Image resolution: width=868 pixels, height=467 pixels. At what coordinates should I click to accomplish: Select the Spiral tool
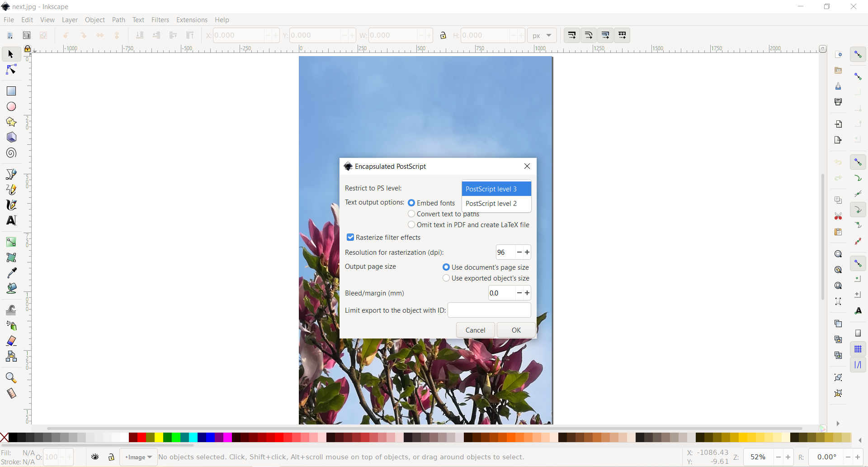[x=11, y=153]
